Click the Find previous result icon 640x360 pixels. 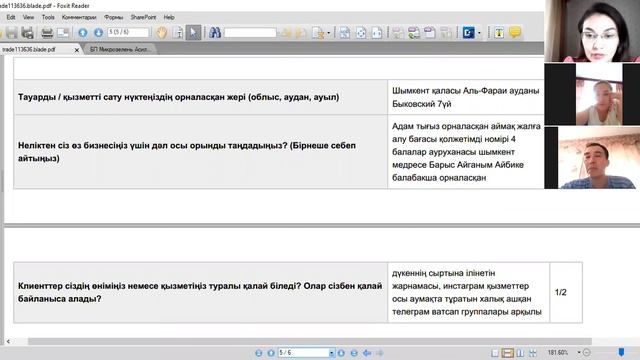point(287,33)
